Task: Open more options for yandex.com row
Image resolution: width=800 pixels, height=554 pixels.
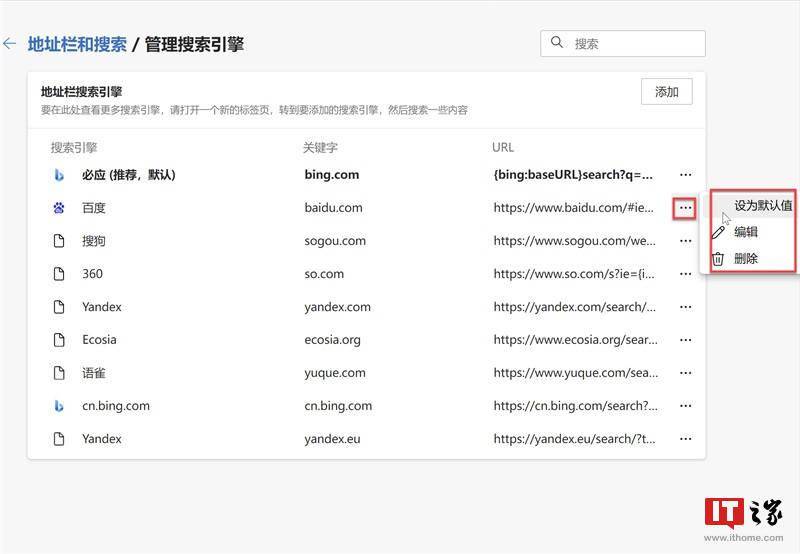Action: (x=685, y=307)
